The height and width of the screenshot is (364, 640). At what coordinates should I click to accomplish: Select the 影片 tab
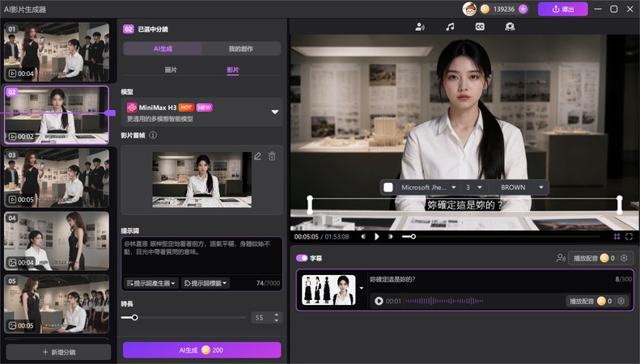pyautogui.click(x=233, y=70)
